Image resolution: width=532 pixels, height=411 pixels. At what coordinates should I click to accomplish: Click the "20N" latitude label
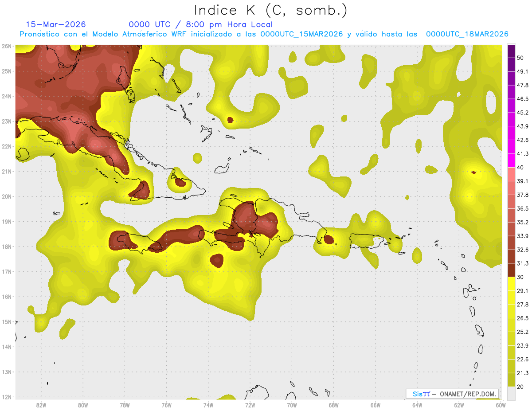(7, 196)
